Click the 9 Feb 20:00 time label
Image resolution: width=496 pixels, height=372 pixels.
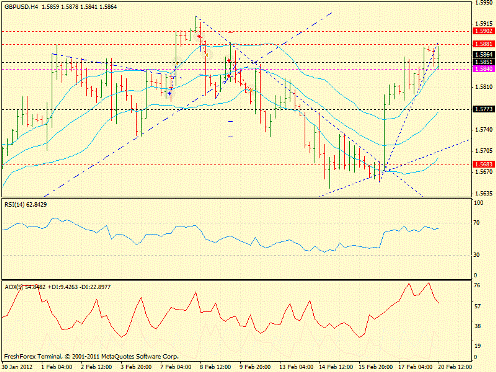coord(255,367)
